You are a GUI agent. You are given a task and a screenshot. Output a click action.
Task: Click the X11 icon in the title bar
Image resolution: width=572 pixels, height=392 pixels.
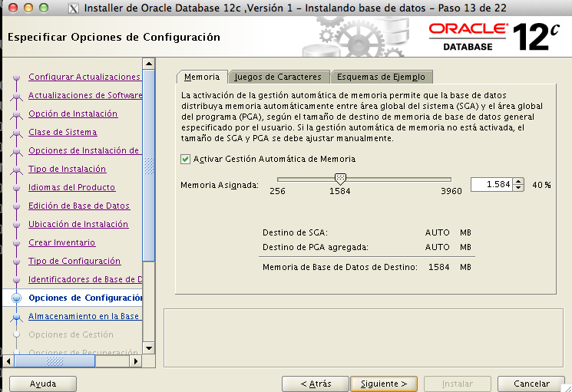coord(74,8)
